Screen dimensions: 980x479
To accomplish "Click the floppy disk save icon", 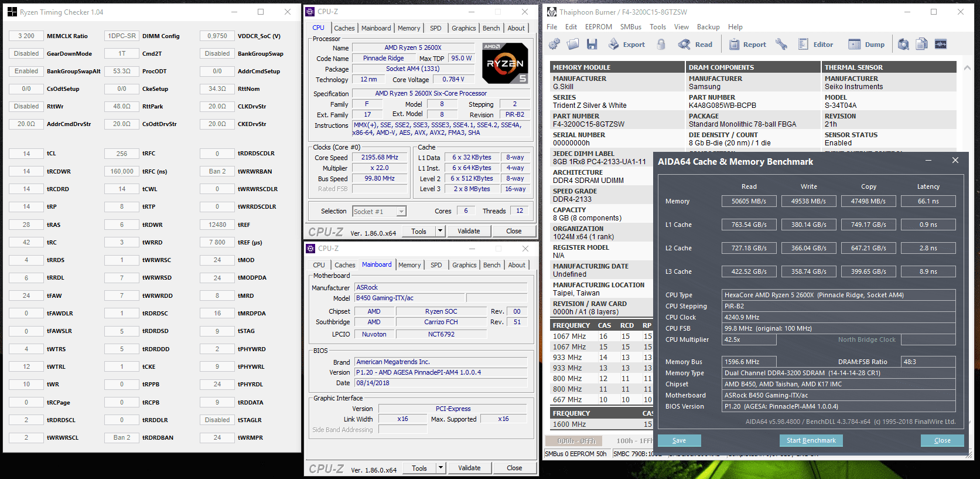I will click(x=592, y=44).
